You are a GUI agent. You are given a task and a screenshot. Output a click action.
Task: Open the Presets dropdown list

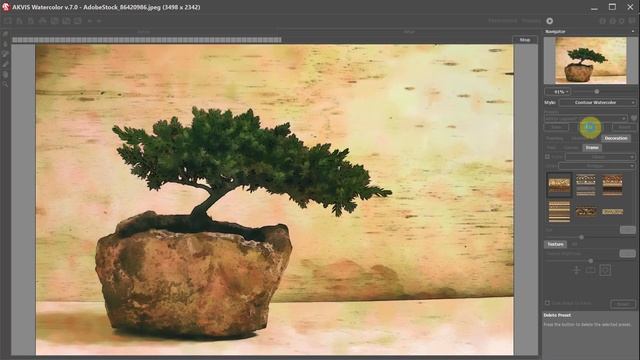click(586, 118)
